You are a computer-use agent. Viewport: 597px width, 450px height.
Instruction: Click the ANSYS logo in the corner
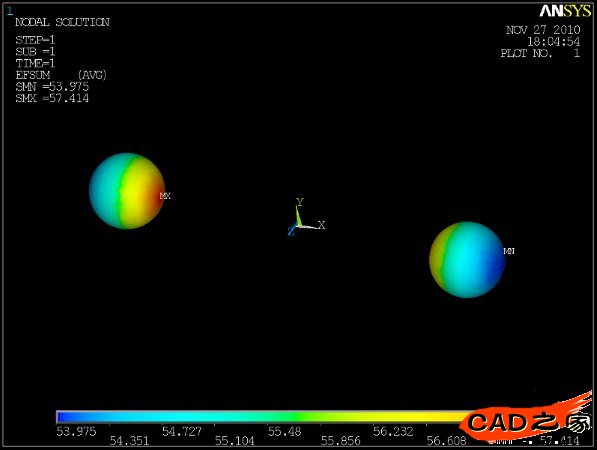pyautogui.click(x=565, y=11)
